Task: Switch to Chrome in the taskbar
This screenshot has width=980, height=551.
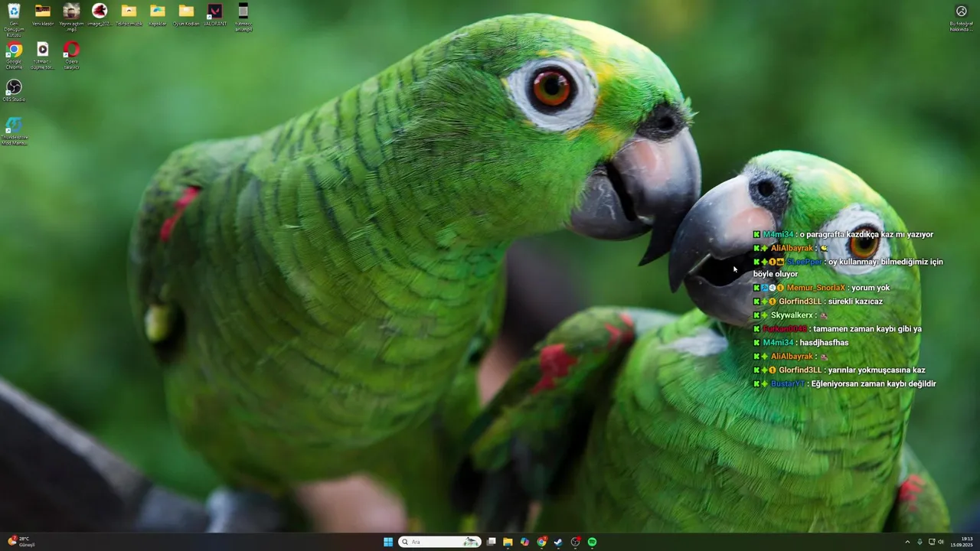Action: (541, 542)
